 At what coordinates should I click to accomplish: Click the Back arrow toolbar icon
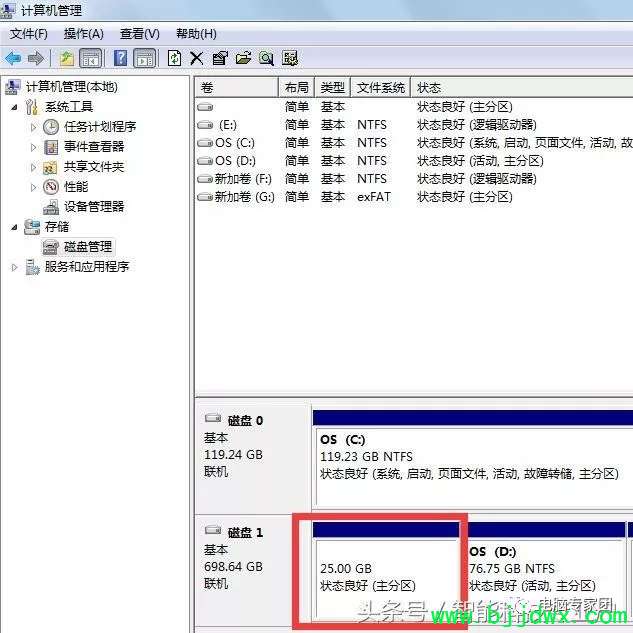tap(13, 59)
